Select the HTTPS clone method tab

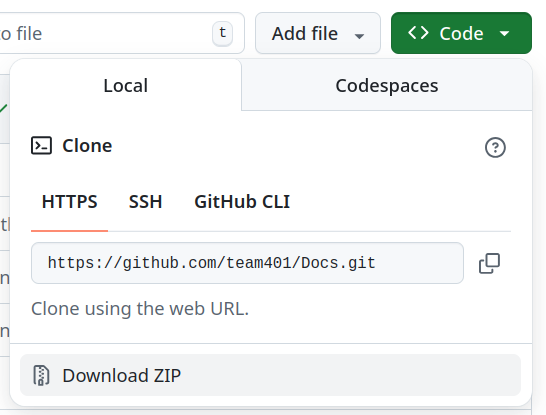pyautogui.click(x=70, y=202)
